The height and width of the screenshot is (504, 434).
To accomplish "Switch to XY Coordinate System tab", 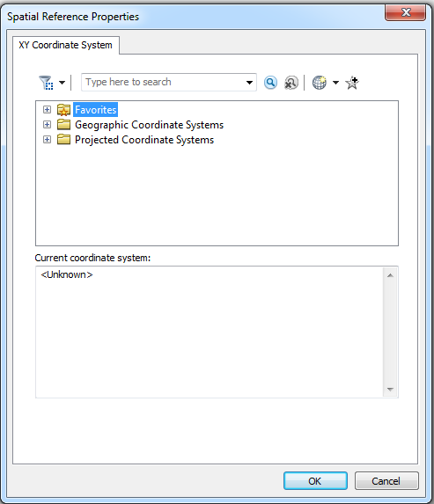I will (66, 45).
